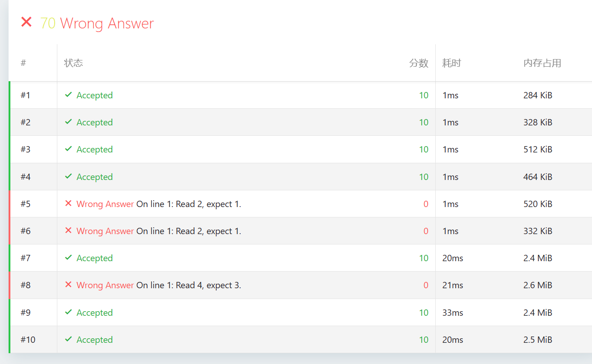Click the red X icon in row #8

[x=69, y=285]
